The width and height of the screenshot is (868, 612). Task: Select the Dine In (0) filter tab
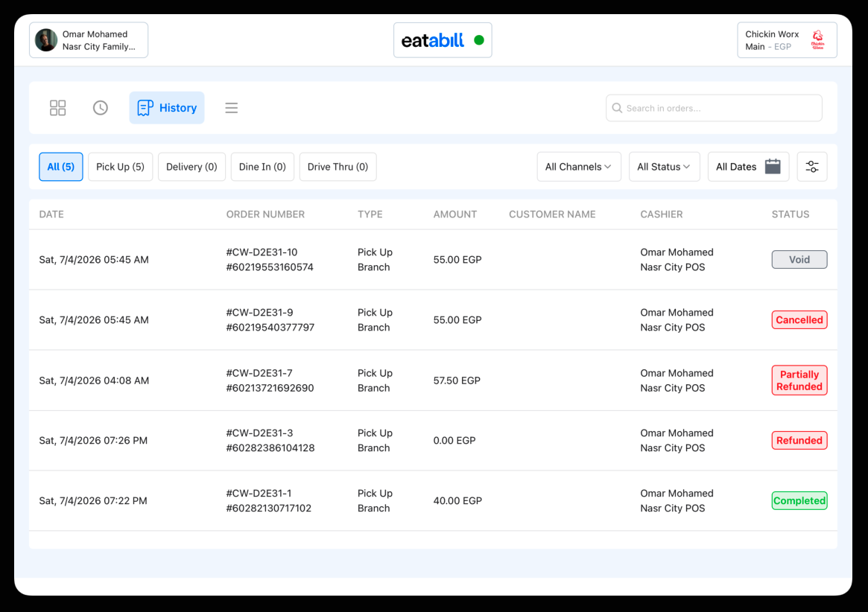click(x=262, y=167)
